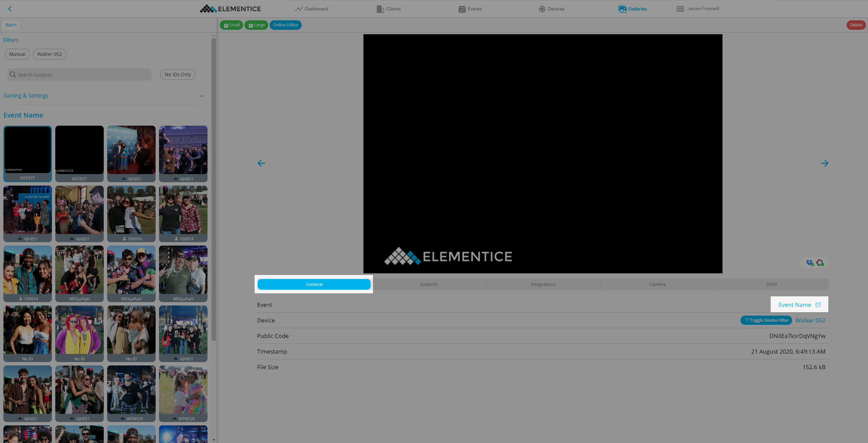Expand the Sorting & Settings section chevron
This screenshot has width=868, height=443.
(x=202, y=96)
